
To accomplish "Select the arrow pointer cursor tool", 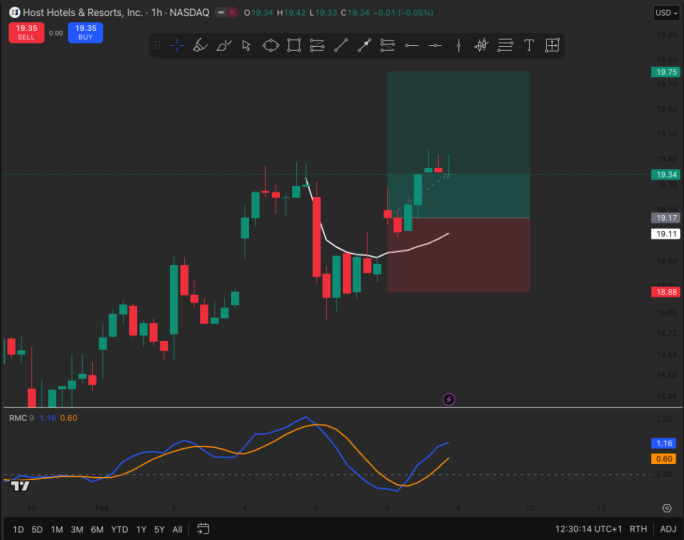I will click(x=246, y=45).
